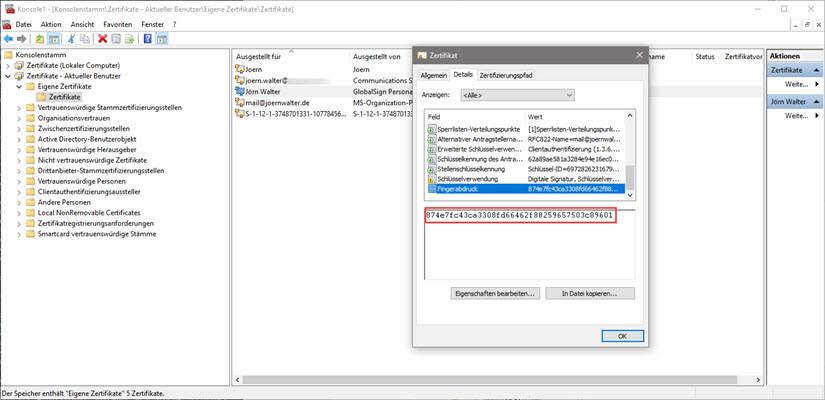
Task: Click the field list vertical scrollbar
Action: click(630, 150)
